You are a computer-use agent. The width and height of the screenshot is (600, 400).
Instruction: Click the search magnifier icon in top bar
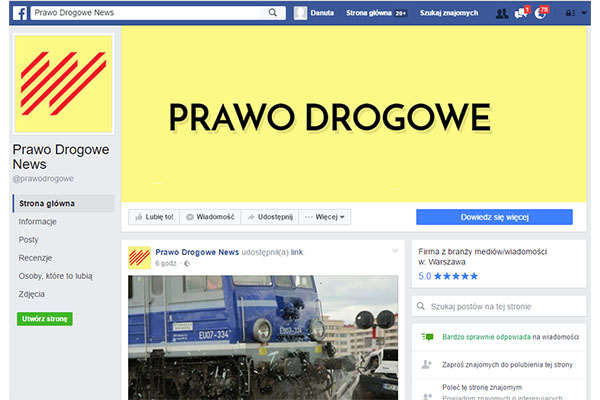point(272,13)
